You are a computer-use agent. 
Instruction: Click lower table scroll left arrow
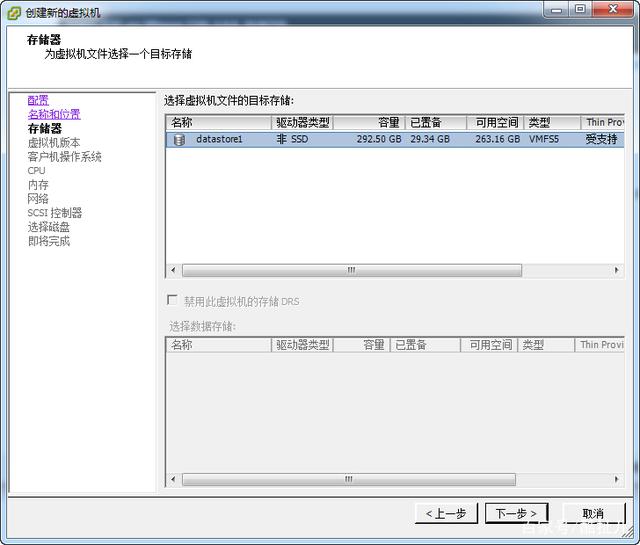point(173,479)
